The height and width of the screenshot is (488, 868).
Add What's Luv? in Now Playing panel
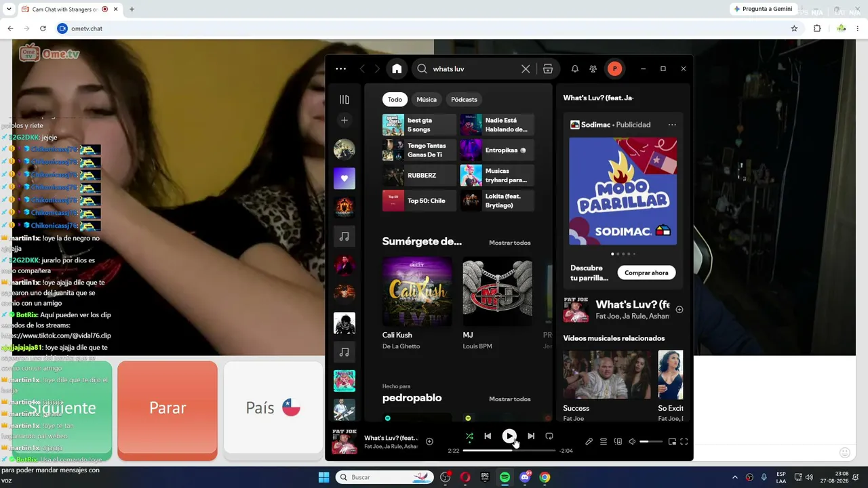pyautogui.click(x=679, y=310)
